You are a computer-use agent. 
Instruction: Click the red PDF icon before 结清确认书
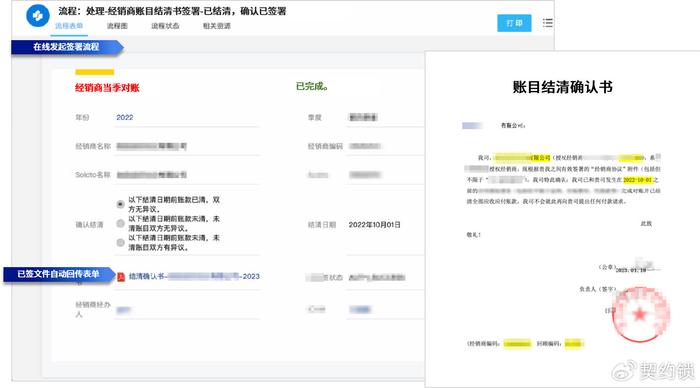click(x=121, y=277)
